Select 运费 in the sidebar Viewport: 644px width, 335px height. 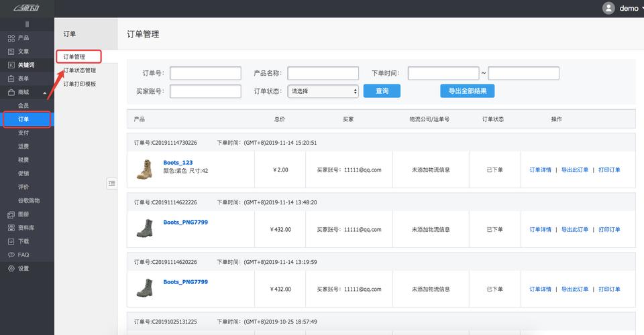(x=23, y=146)
